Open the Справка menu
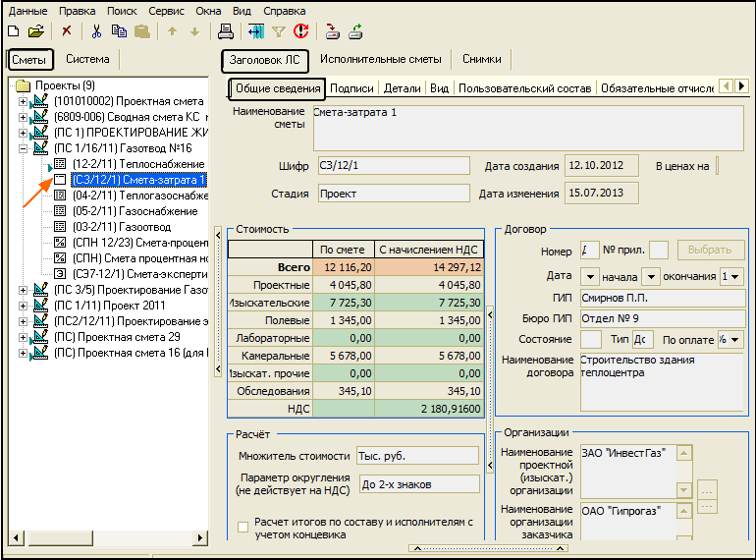Image resolution: width=756 pixels, height=560 pixels. point(285,11)
